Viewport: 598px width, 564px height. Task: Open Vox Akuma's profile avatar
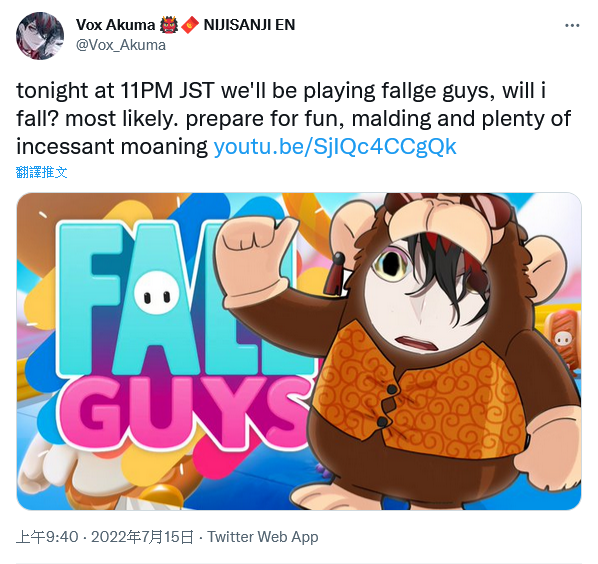point(40,36)
